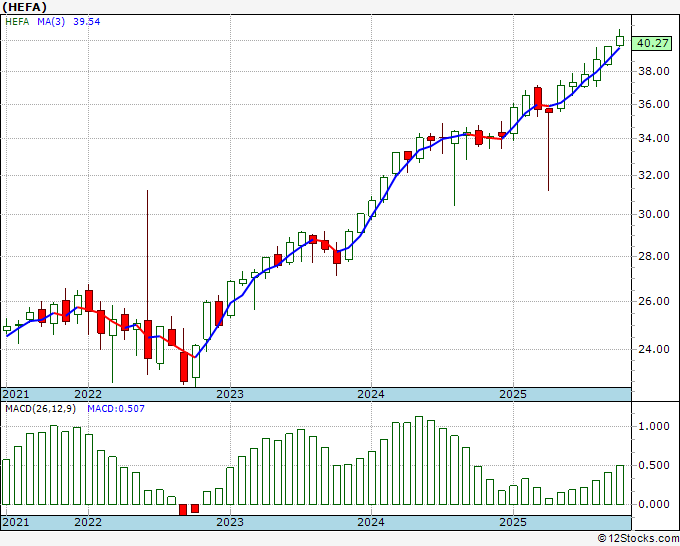
Task: Click the 40.27 current price tag
Action: tap(652, 43)
